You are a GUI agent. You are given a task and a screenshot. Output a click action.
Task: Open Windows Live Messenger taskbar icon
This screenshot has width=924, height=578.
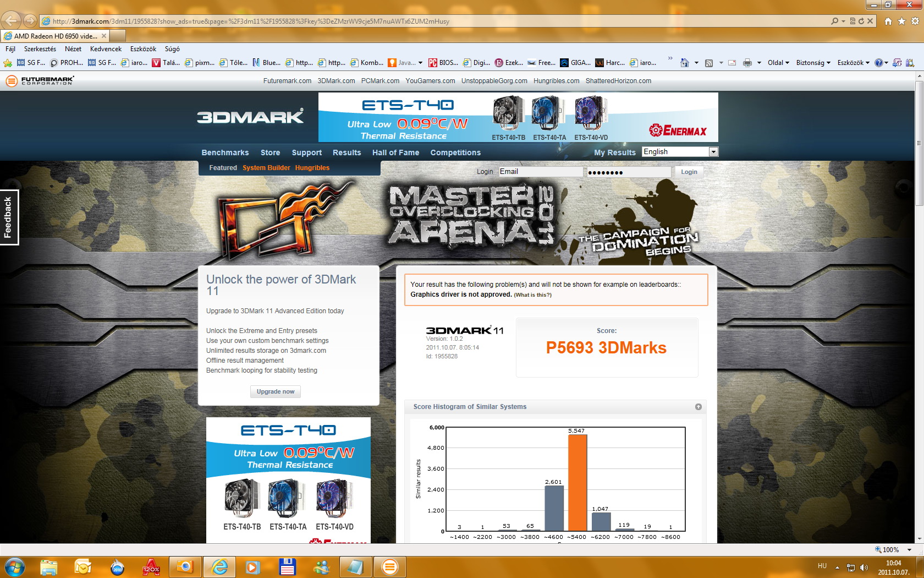[322, 567]
